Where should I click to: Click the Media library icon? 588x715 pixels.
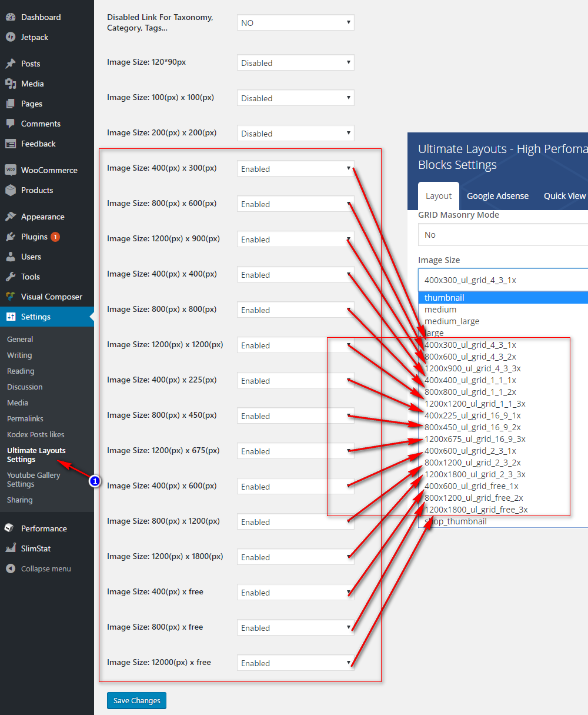tap(11, 84)
